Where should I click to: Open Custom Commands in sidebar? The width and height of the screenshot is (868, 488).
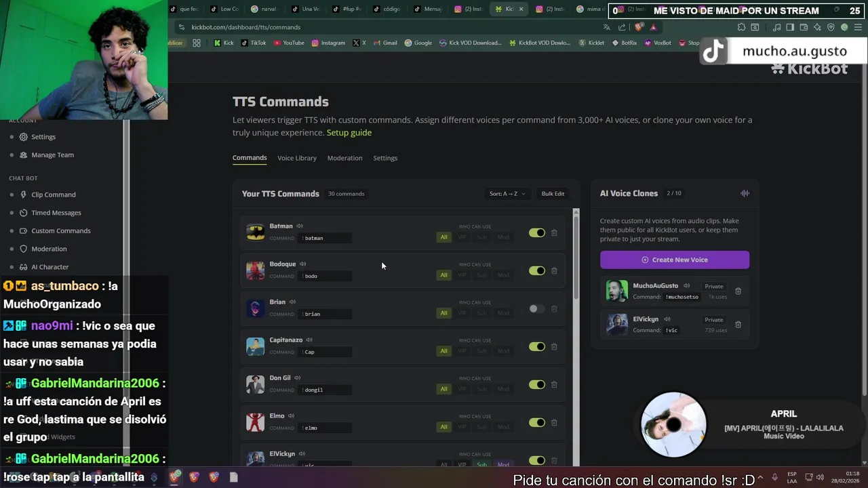pos(61,231)
